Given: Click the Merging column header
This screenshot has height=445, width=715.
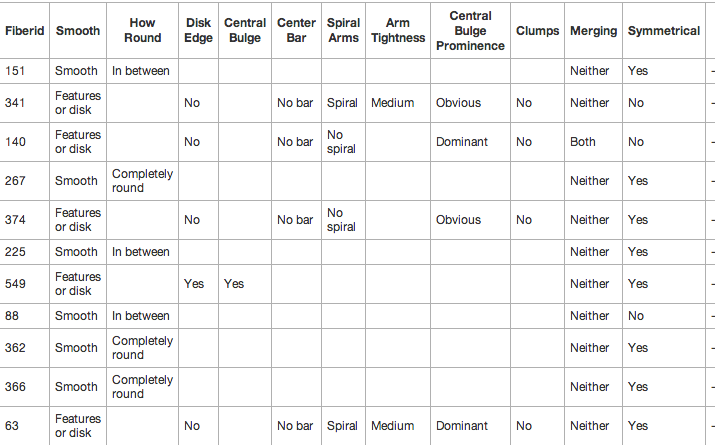Looking at the screenshot, I should point(593,31).
